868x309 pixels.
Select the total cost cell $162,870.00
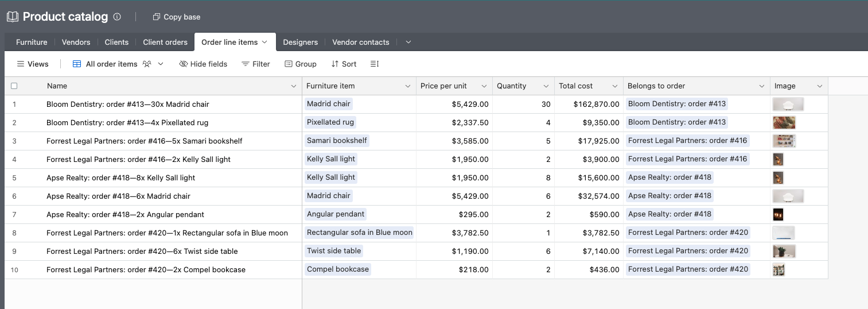pyautogui.click(x=589, y=105)
